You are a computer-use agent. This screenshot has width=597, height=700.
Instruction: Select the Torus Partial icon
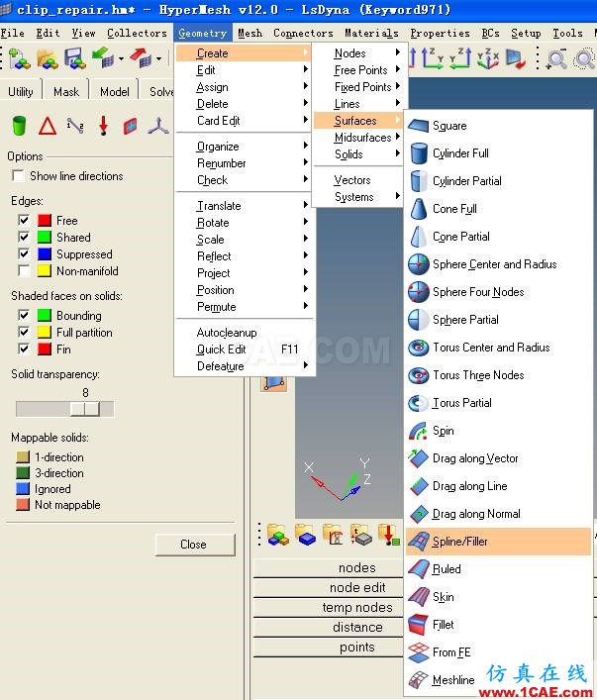[419, 403]
